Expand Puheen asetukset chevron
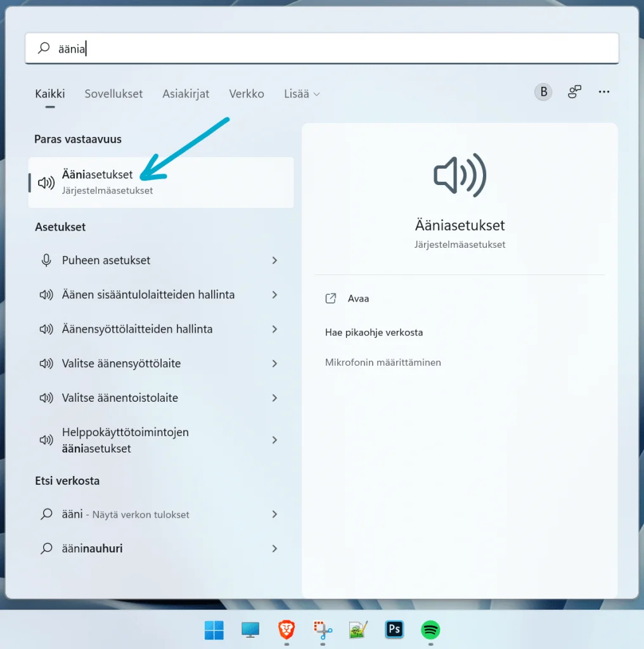Image resolution: width=644 pixels, height=649 pixels. 274,260
